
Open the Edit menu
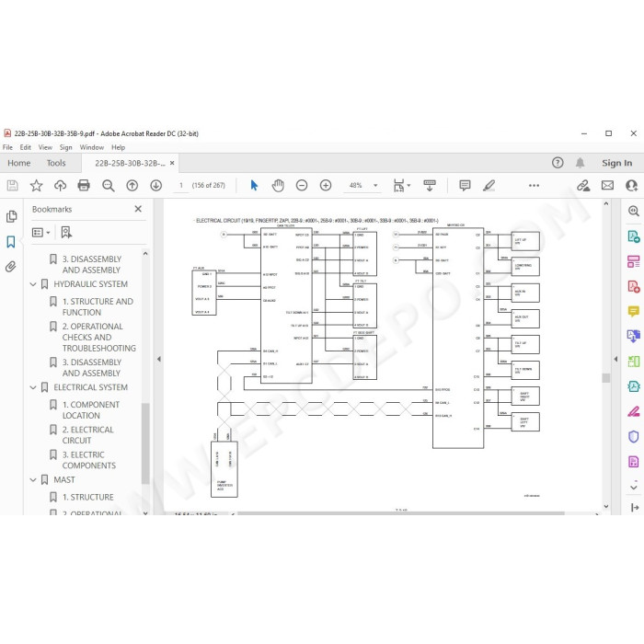(26, 147)
